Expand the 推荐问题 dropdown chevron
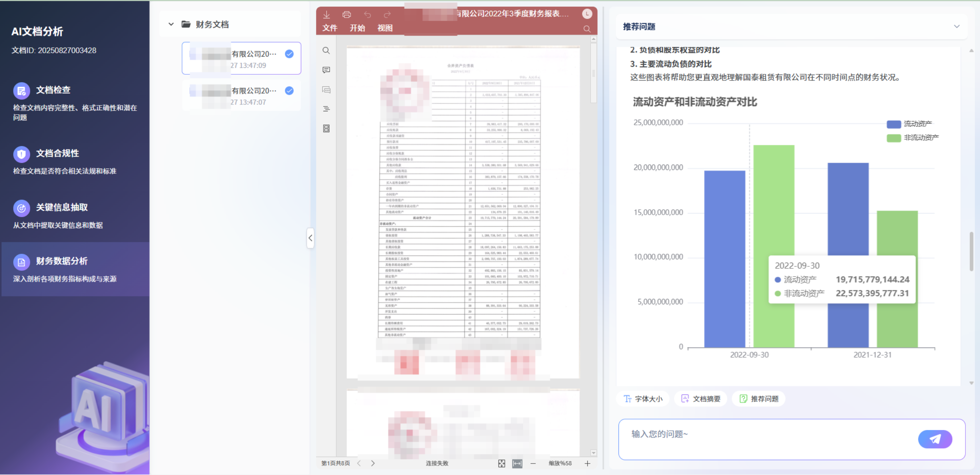 point(956,27)
